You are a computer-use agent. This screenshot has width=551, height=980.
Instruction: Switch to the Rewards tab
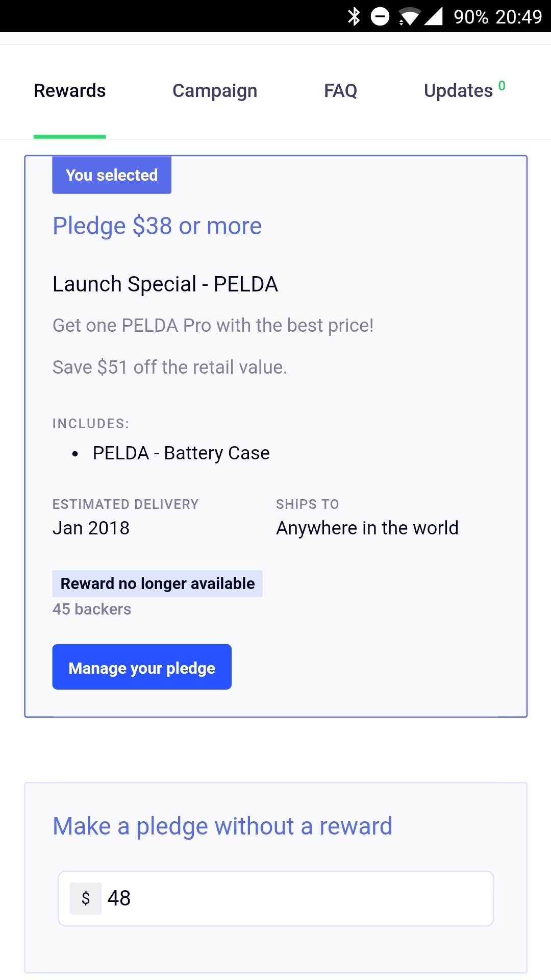pos(70,91)
